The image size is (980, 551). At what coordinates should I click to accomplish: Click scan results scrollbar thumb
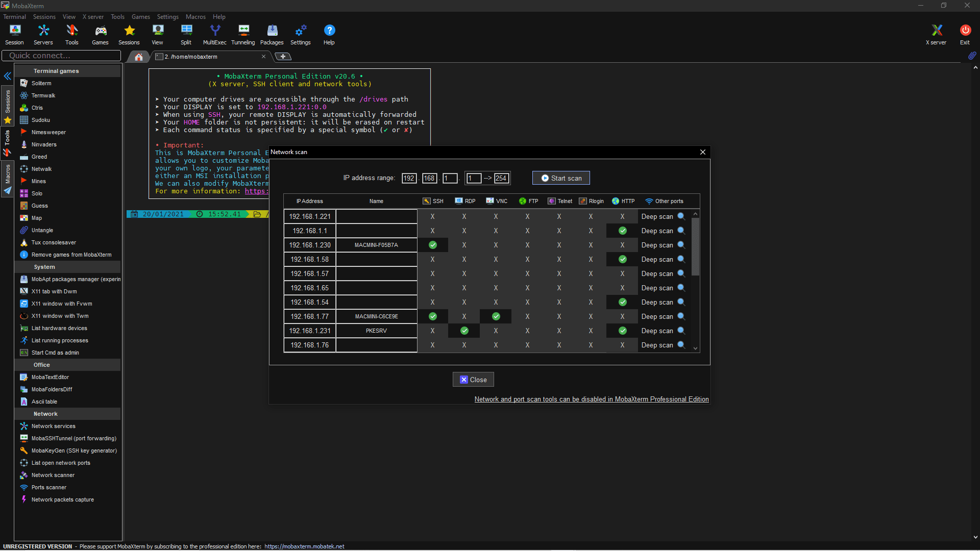[x=695, y=246]
